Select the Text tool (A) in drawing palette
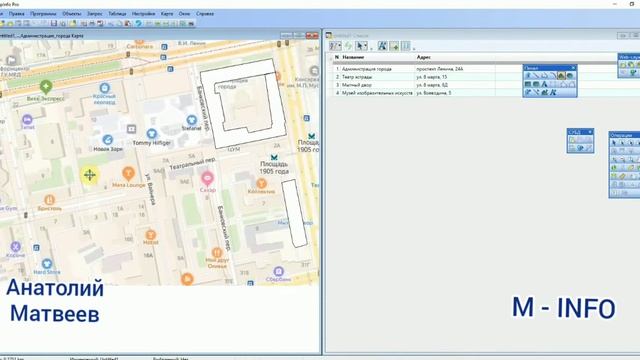This screenshot has width=640, height=360. 544,84
